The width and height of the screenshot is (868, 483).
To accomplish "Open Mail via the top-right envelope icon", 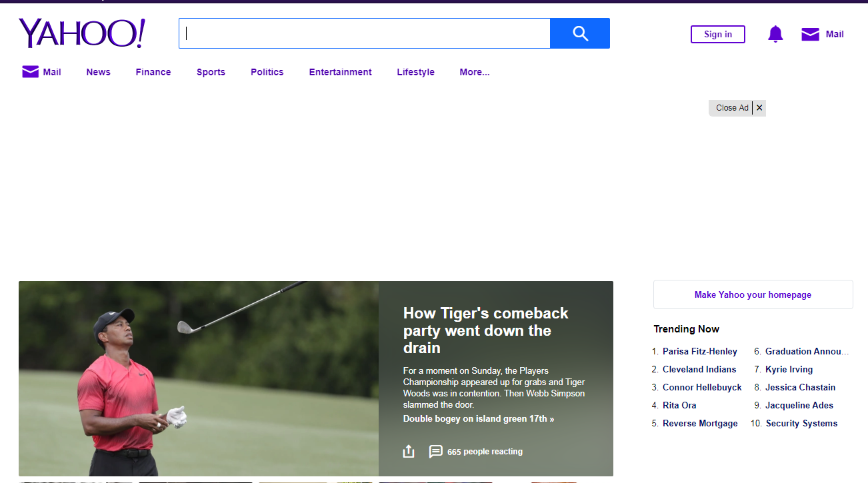I will [x=810, y=34].
